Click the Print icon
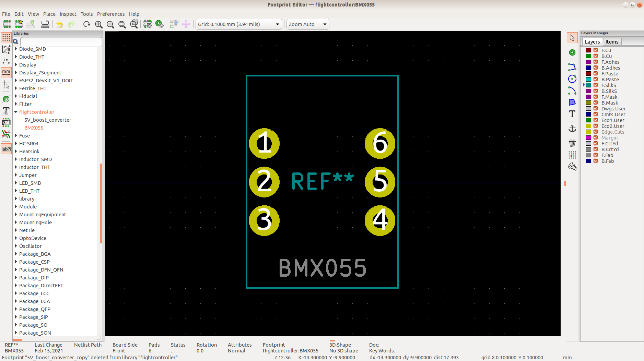The image size is (644, 361). point(45,24)
